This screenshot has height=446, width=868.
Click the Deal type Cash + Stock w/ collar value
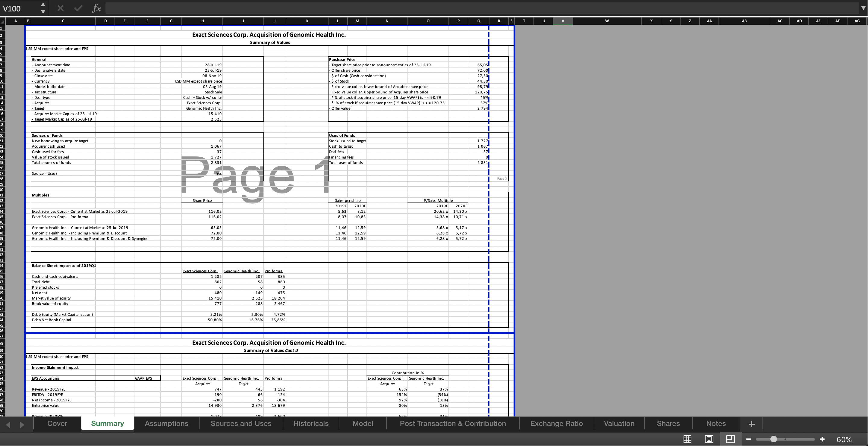pos(203,98)
